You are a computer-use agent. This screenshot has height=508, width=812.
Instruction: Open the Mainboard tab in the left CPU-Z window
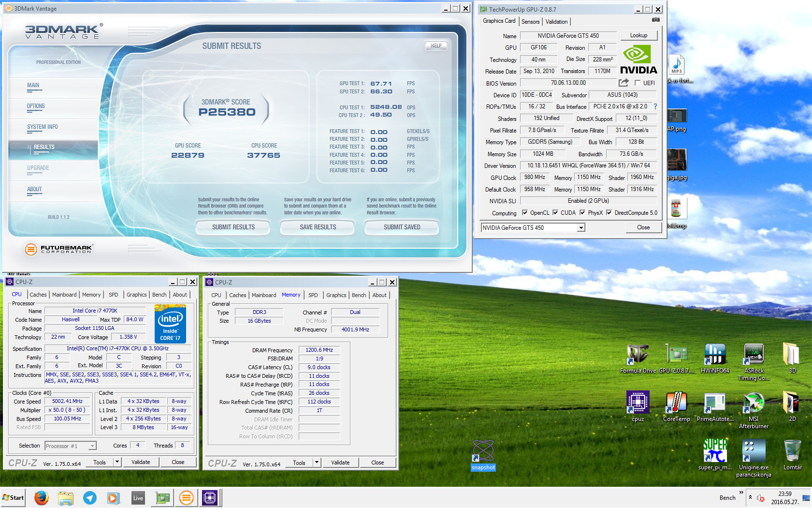(x=64, y=295)
